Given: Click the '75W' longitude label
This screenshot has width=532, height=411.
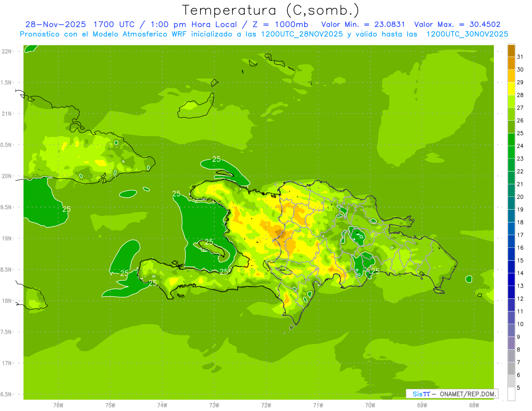Looking at the screenshot, I should pyautogui.click(x=110, y=405).
